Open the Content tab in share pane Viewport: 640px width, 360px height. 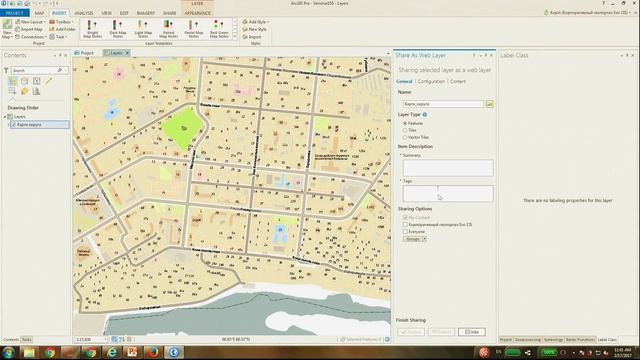(x=458, y=81)
